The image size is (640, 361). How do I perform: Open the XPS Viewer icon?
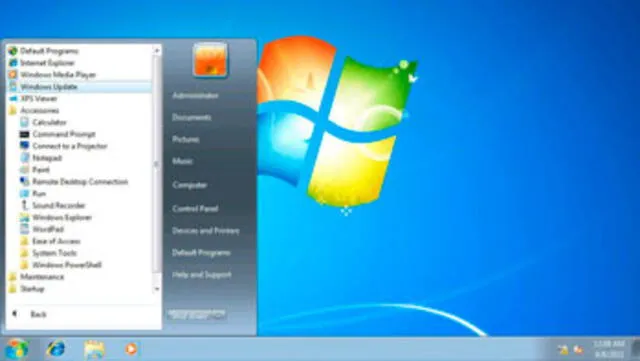coord(13,98)
